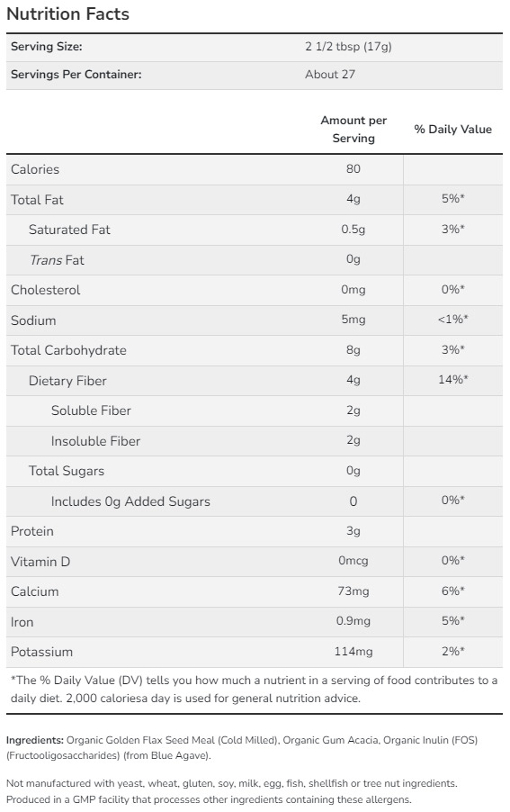Viewport: 510px width, 812px height.
Task: Click the Total Fat 4g amount
Action: pos(353,199)
